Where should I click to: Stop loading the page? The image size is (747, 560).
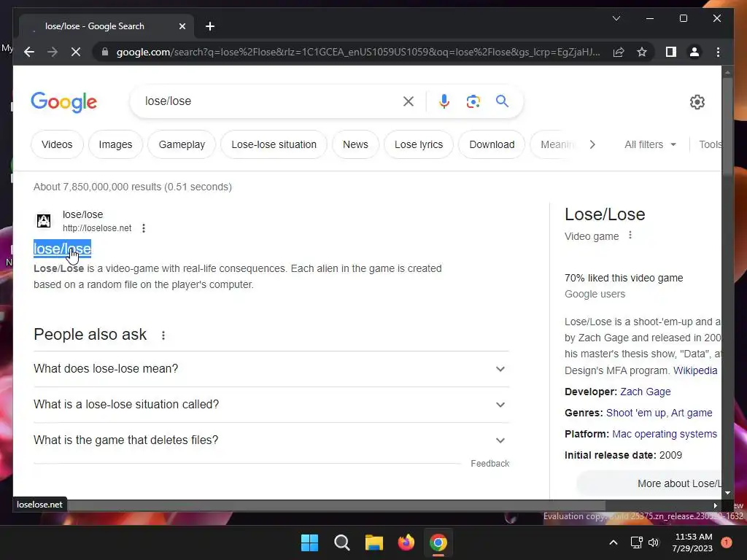click(76, 52)
